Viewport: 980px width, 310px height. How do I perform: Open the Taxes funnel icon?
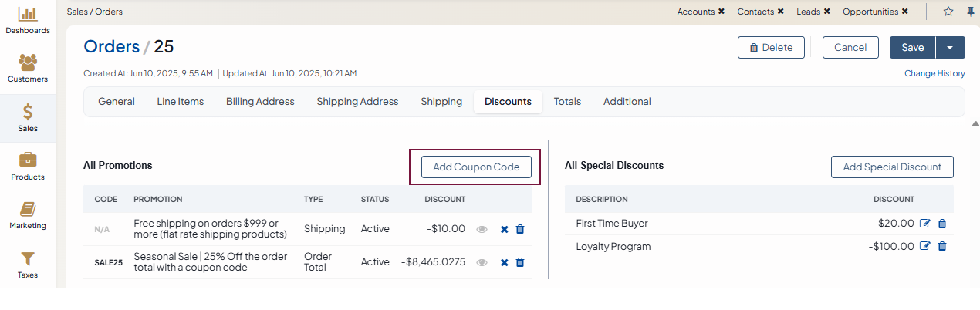pyautogui.click(x=28, y=259)
